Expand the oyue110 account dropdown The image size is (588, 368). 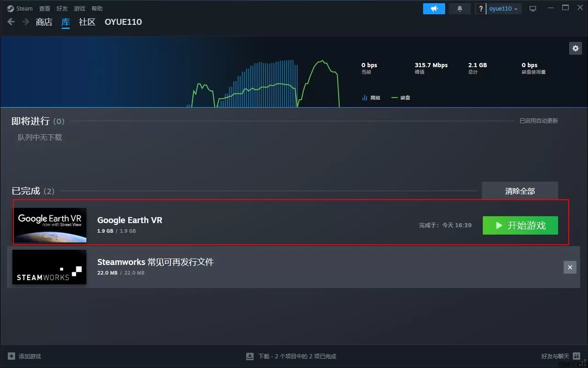pyautogui.click(x=503, y=9)
